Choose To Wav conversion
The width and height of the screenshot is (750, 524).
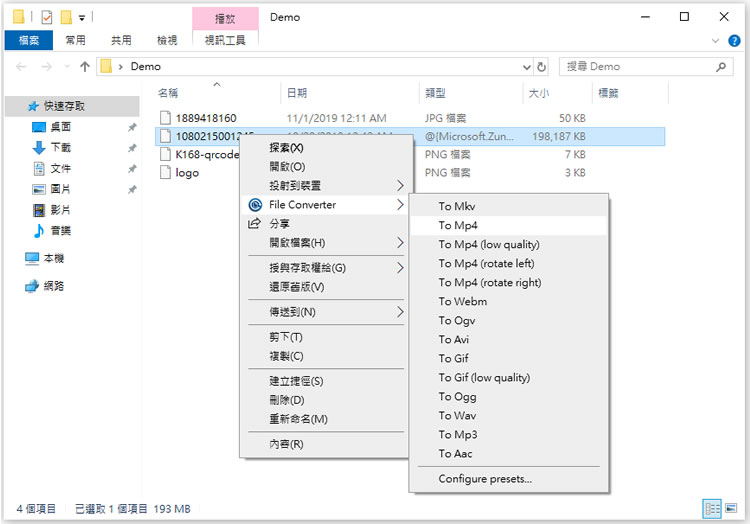coord(509,415)
